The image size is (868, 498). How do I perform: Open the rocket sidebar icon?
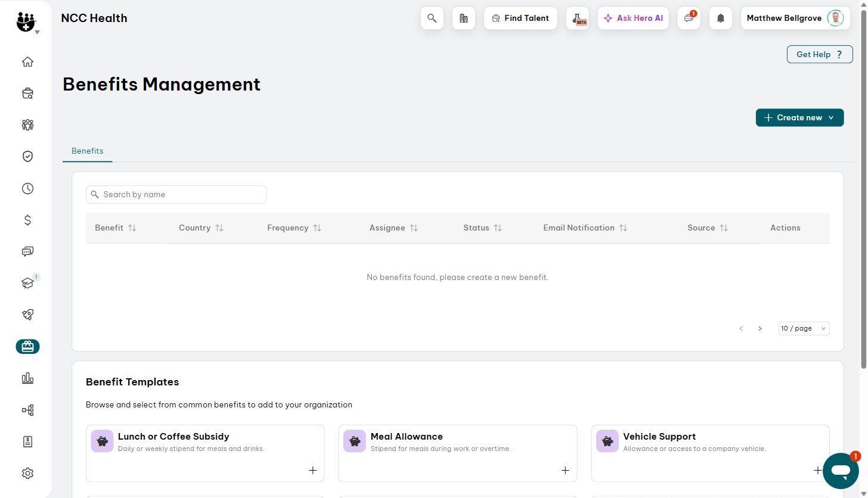click(x=27, y=315)
